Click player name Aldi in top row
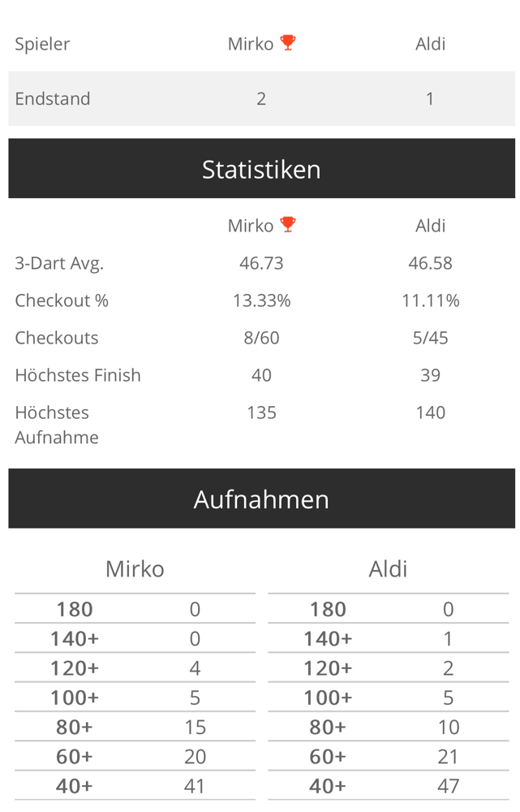Screen dimensions: 520x812 tap(431, 44)
